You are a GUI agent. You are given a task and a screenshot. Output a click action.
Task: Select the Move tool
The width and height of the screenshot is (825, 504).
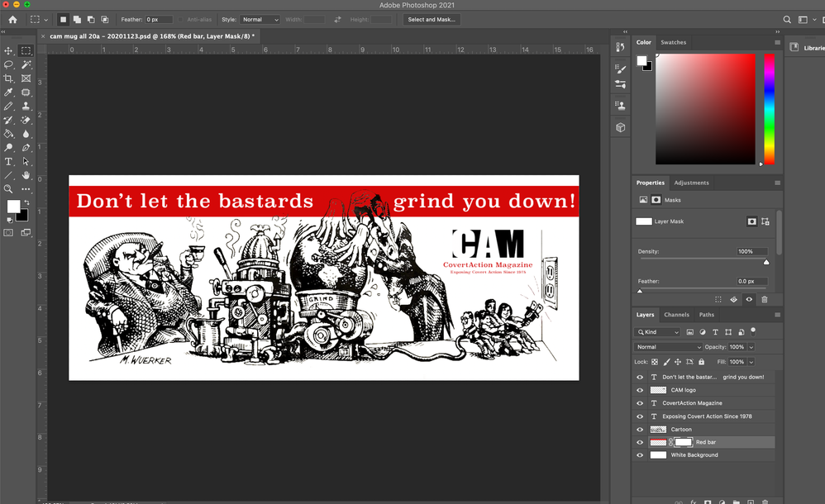8,51
